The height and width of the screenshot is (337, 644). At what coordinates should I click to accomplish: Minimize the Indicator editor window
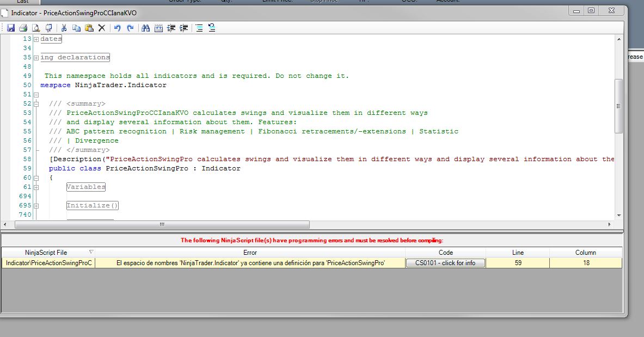point(576,11)
